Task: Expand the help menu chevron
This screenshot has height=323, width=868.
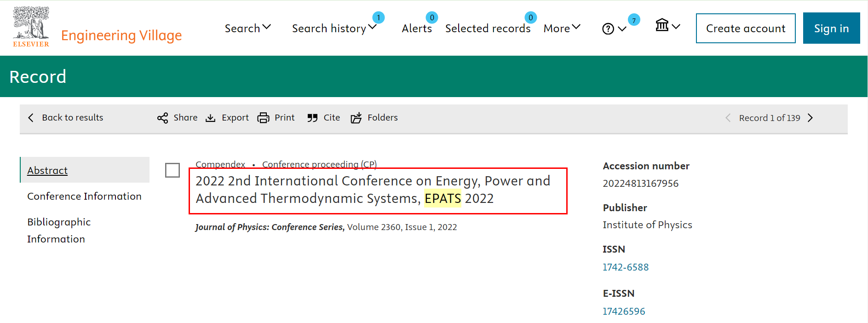Action: coord(622,29)
